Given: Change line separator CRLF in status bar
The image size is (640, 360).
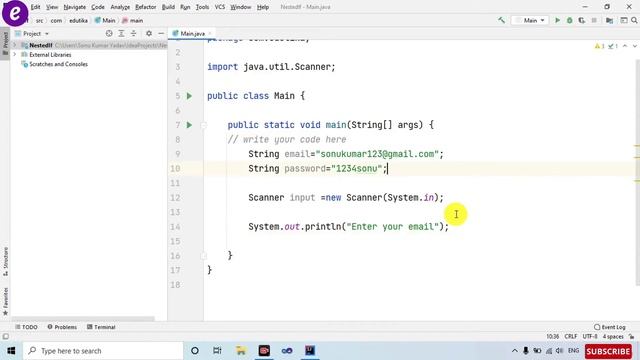Looking at the screenshot, I should pyautogui.click(x=571, y=337).
